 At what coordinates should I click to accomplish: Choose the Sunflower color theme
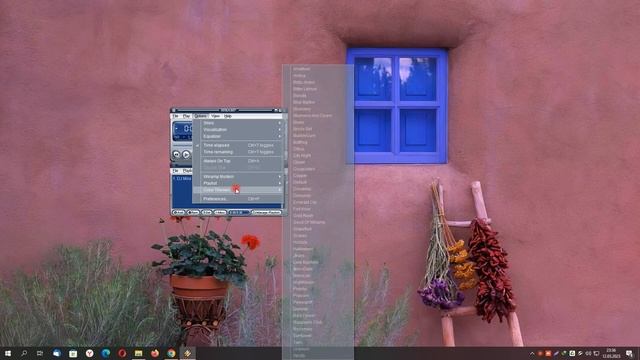click(x=318, y=336)
